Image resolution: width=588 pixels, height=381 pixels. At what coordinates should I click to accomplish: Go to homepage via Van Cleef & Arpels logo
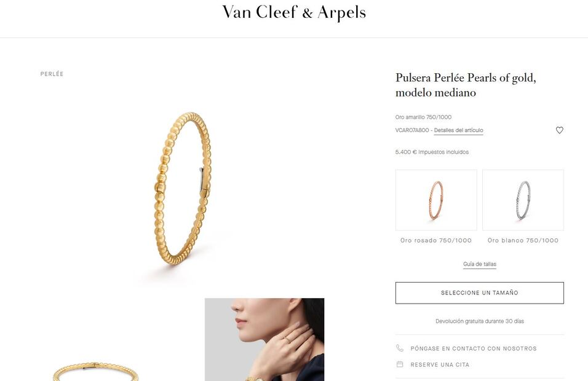(x=294, y=12)
